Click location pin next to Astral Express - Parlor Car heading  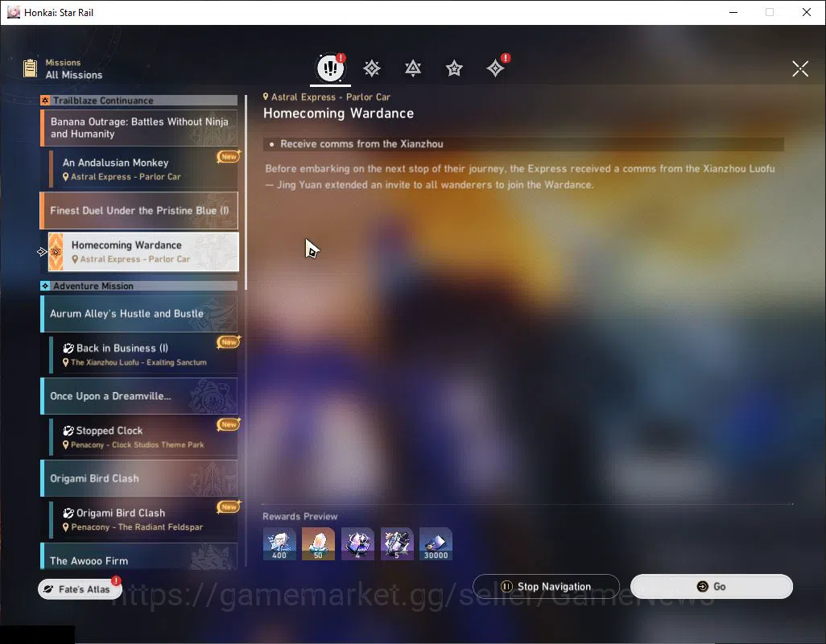pos(266,97)
